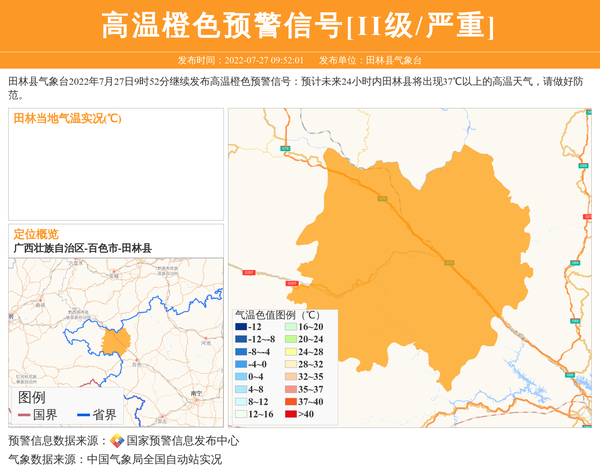Choose the 32~35 legend color swatch
Viewport: 600px width, 471px height.
pos(290,377)
